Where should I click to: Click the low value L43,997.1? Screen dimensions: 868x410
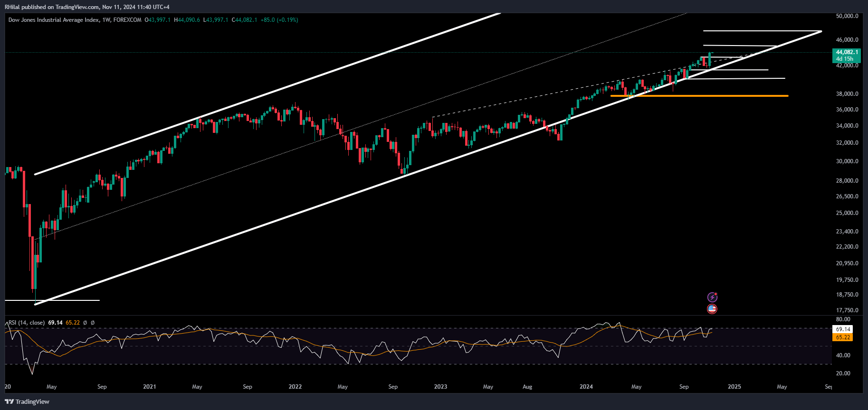pyautogui.click(x=216, y=20)
